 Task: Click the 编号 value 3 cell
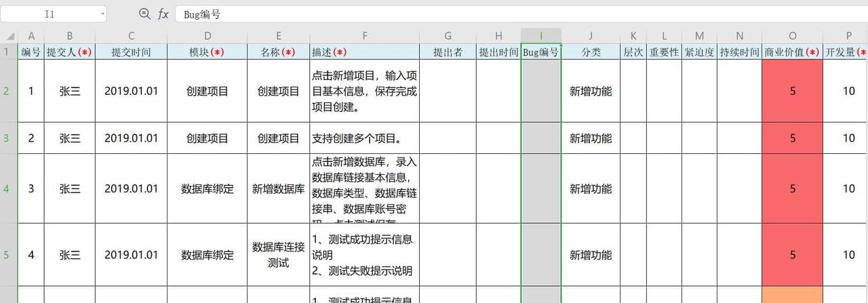tap(31, 188)
